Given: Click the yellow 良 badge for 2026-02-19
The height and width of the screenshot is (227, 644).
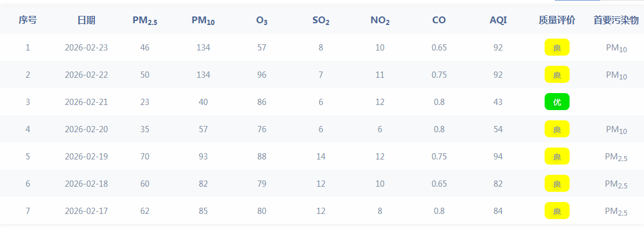Looking at the screenshot, I should click(557, 157).
